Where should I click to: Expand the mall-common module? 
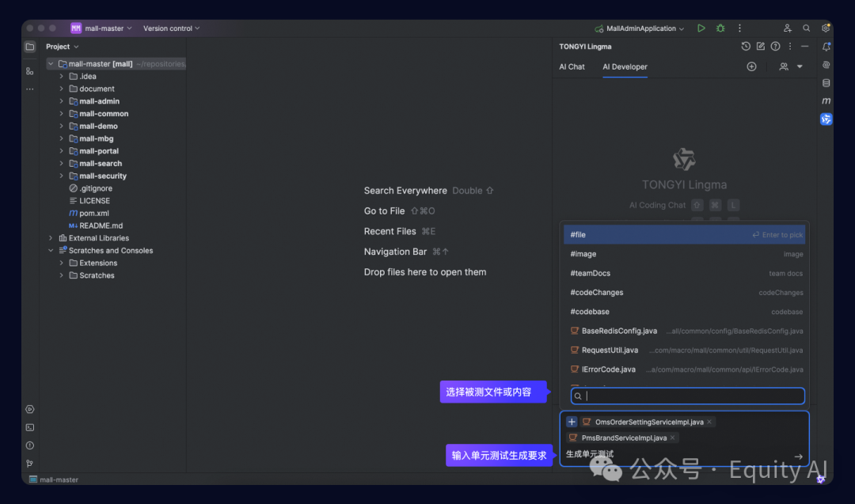(x=61, y=114)
